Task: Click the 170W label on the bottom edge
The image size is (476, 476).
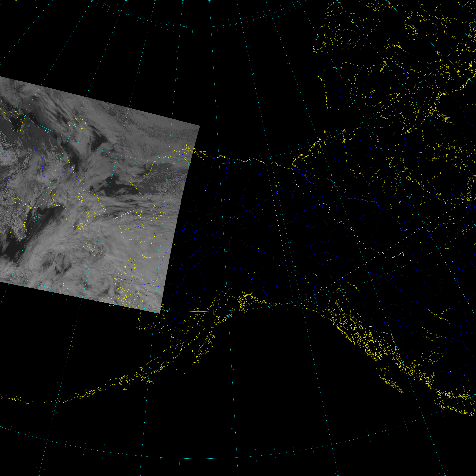Action: pyautogui.click(x=39, y=475)
